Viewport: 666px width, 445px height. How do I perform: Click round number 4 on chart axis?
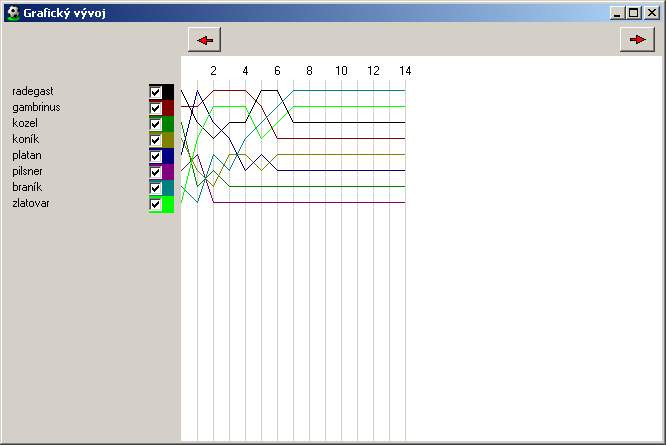tap(245, 70)
